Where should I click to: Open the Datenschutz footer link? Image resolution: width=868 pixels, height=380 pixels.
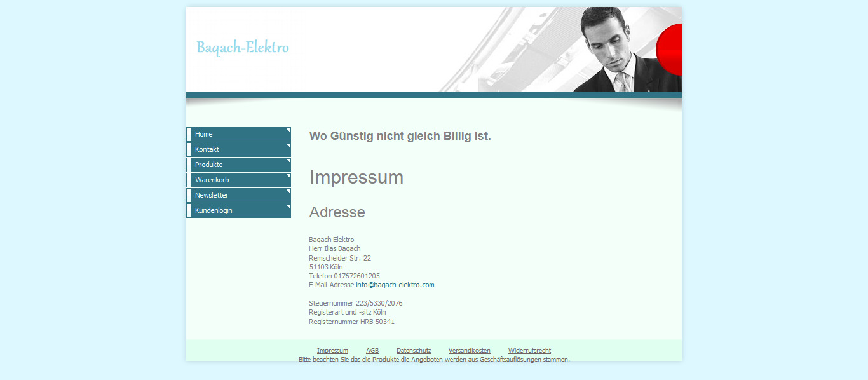tap(414, 351)
